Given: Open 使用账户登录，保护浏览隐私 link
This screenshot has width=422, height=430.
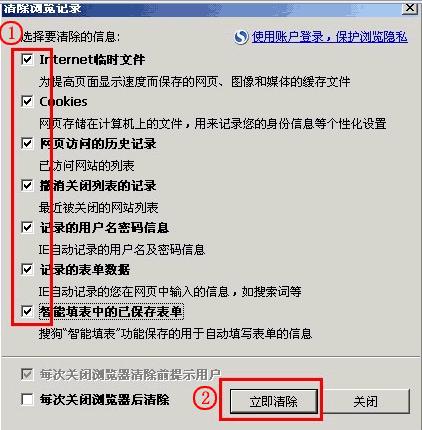Looking at the screenshot, I should 330,37.
